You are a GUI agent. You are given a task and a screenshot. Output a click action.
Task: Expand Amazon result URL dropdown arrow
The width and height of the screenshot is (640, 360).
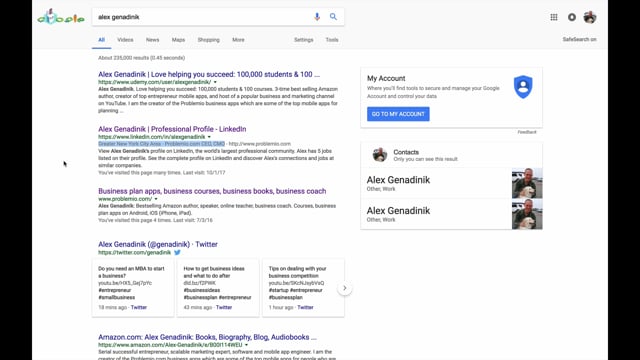[x=246, y=345]
